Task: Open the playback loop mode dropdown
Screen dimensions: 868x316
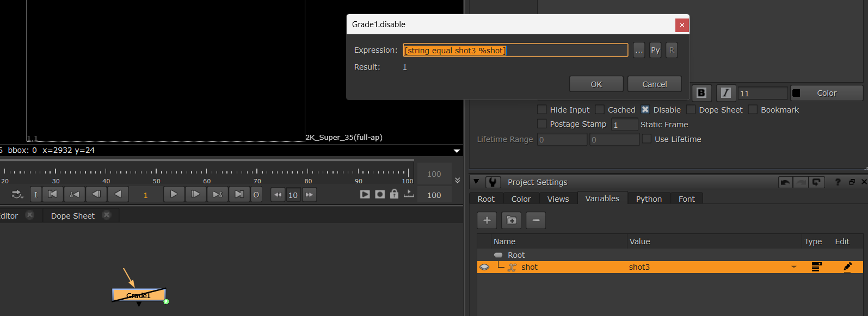Action: click(x=17, y=194)
